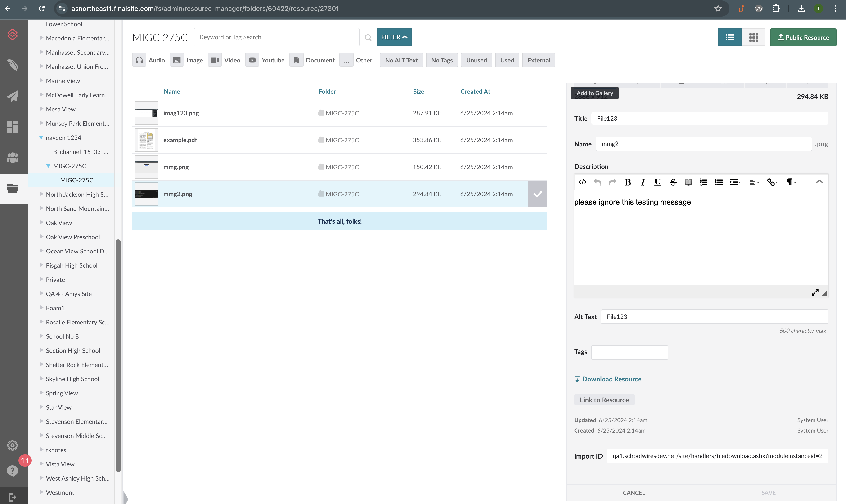Enable the Unused resources filter
Screen dimensions: 846x504
(476, 60)
